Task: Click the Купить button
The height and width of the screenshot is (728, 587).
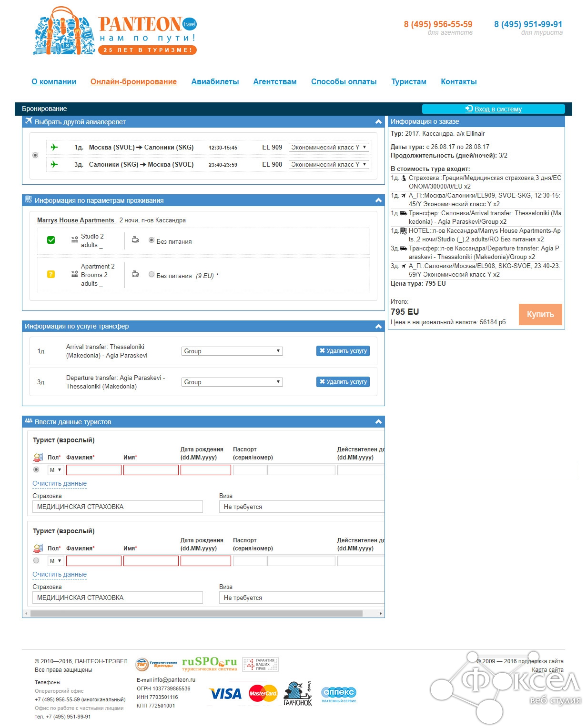Action: (540, 314)
